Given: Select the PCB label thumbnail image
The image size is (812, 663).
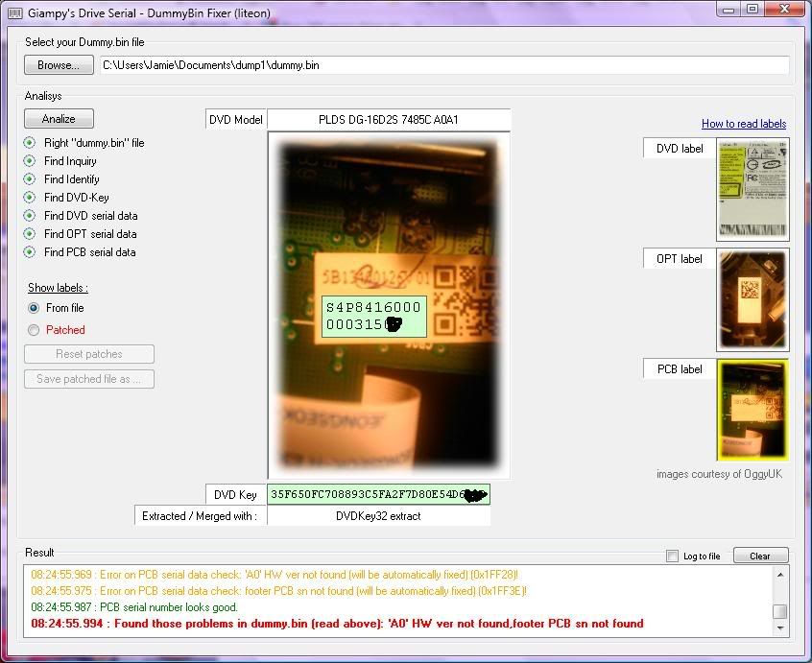Looking at the screenshot, I should pyautogui.click(x=752, y=410).
